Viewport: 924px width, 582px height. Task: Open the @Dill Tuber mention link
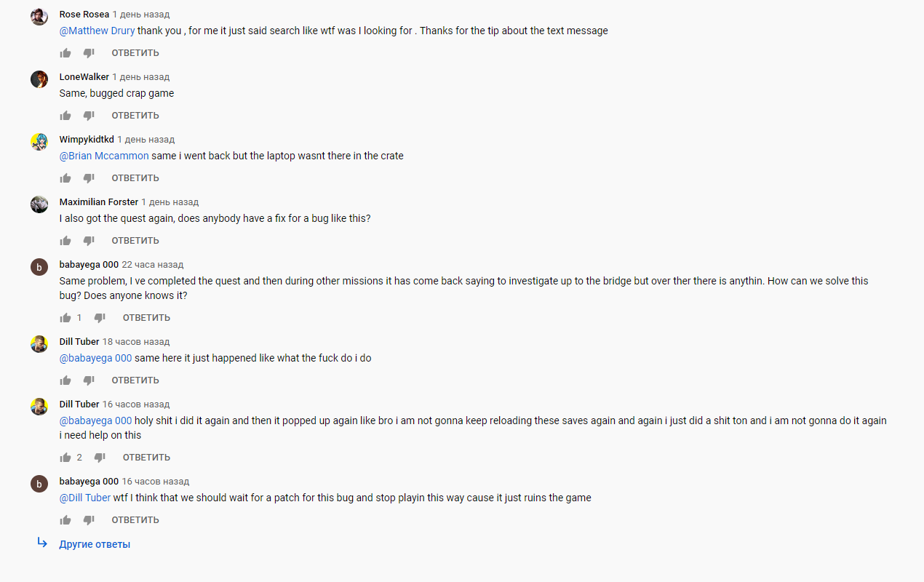[x=85, y=498]
